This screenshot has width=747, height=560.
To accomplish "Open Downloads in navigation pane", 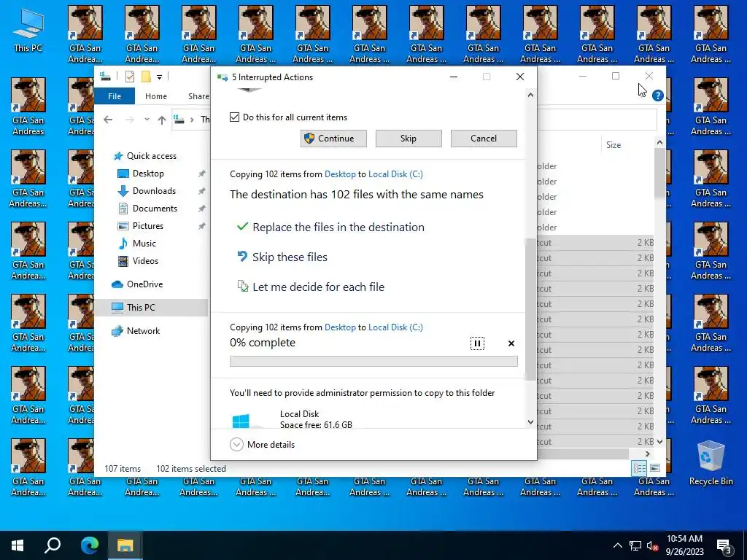I will tap(147, 191).
